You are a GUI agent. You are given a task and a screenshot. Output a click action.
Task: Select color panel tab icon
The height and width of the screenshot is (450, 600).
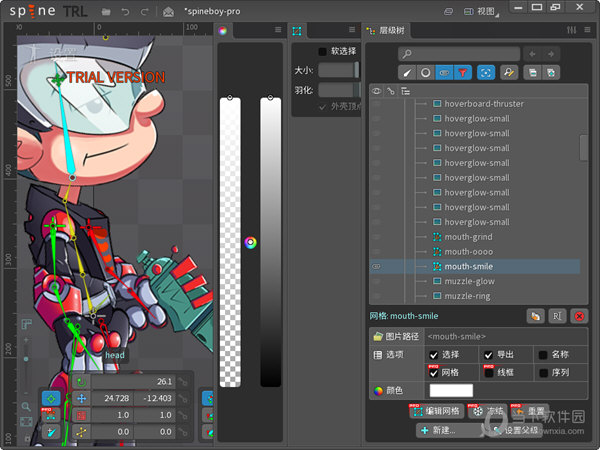coord(223,31)
